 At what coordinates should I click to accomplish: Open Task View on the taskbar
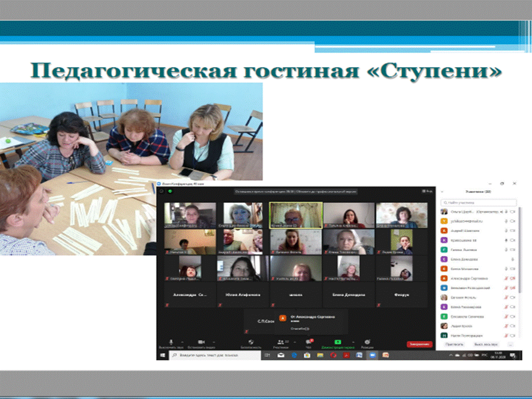point(267,355)
